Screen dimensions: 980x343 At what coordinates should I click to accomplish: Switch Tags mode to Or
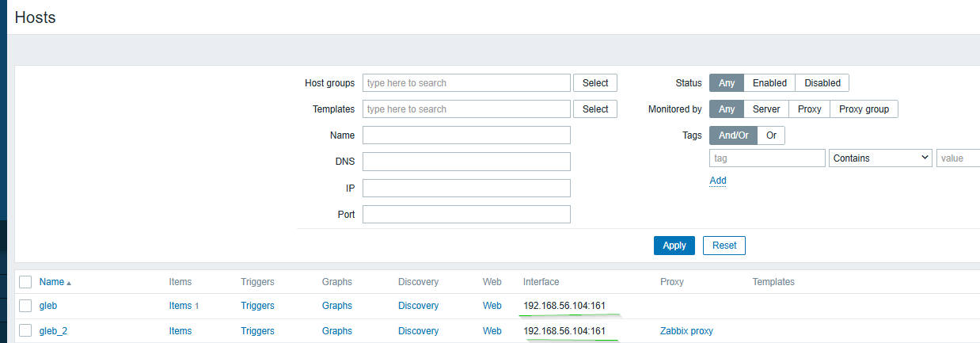pyautogui.click(x=771, y=135)
